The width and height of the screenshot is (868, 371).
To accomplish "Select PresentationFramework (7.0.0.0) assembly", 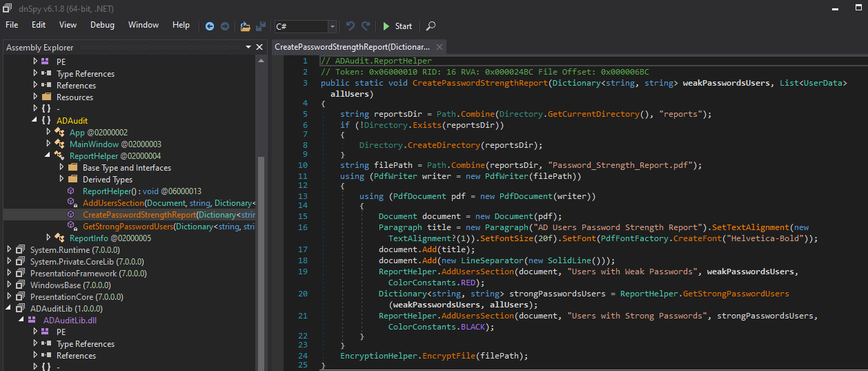I will coord(89,273).
